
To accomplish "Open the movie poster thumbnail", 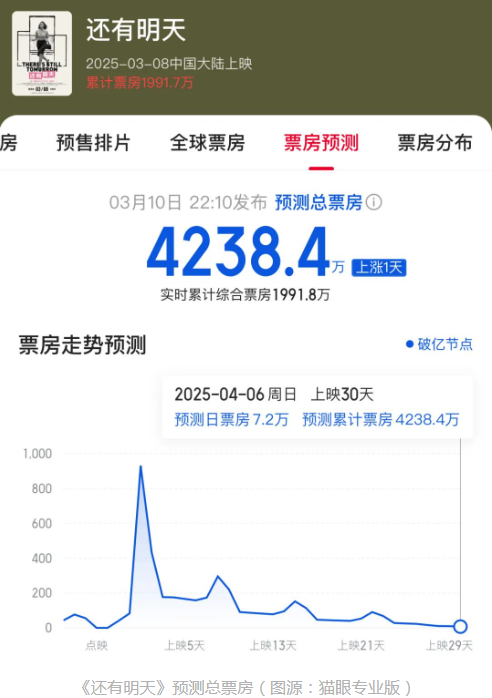I will pos(42,53).
